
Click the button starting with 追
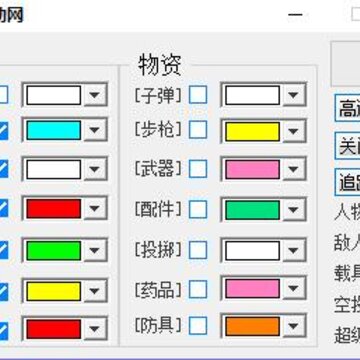coord(347,182)
